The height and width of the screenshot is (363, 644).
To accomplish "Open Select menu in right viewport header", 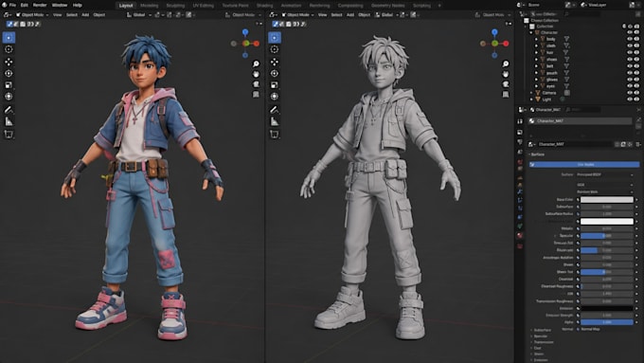I will pos(336,15).
